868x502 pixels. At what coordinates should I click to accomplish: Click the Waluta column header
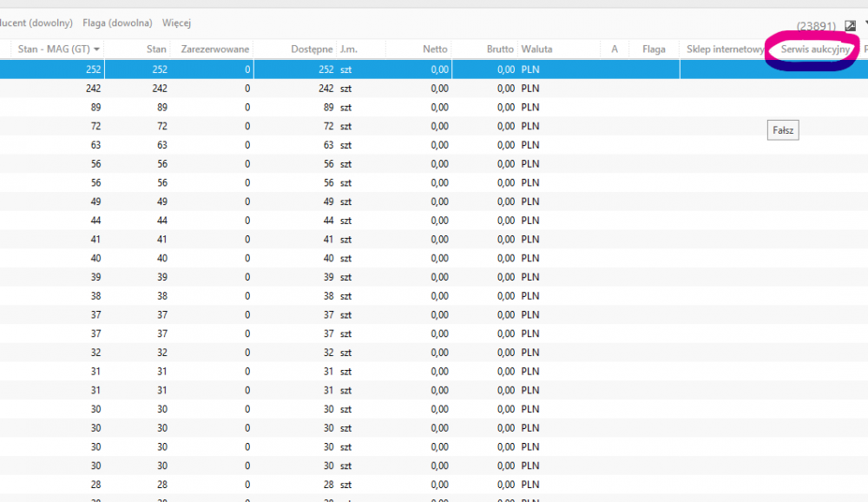point(536,50)
